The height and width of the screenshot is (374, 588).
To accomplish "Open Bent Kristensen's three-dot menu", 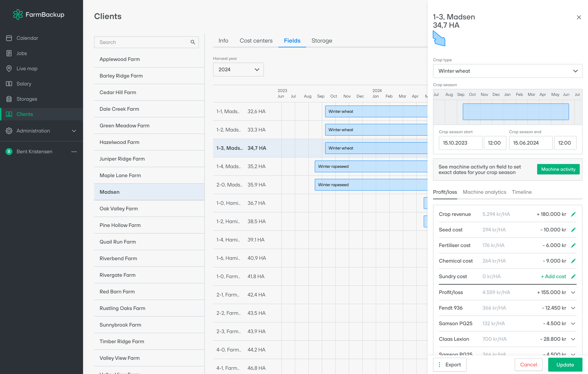I will click(74, 152).
